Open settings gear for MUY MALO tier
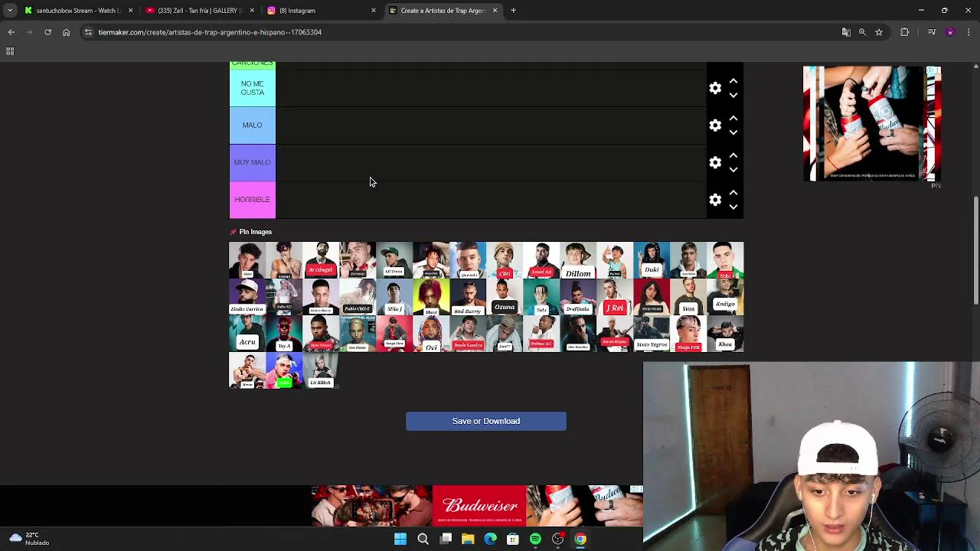The image size is (980, 551). 715,162
